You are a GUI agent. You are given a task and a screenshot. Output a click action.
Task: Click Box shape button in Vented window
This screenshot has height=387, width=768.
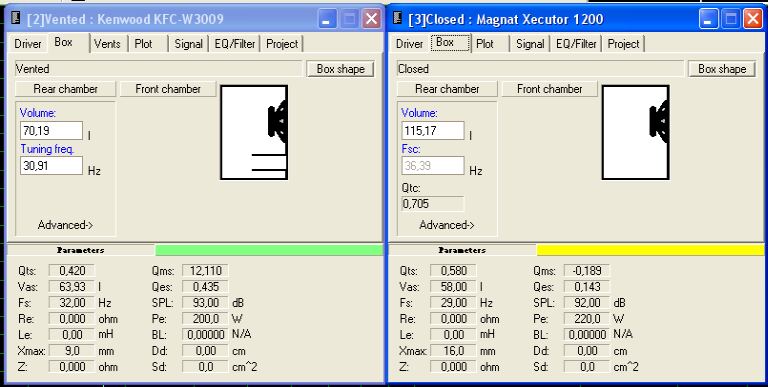click(340, 69)
